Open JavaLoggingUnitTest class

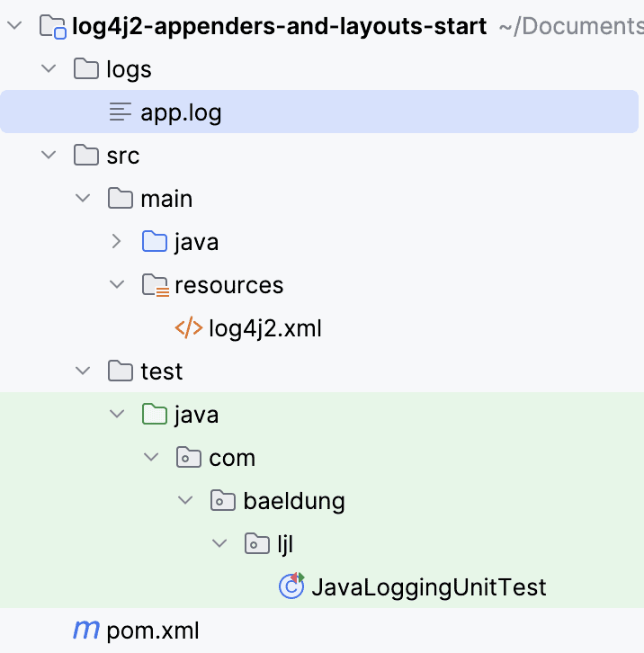pyautogui.click(x=428, y=587)
